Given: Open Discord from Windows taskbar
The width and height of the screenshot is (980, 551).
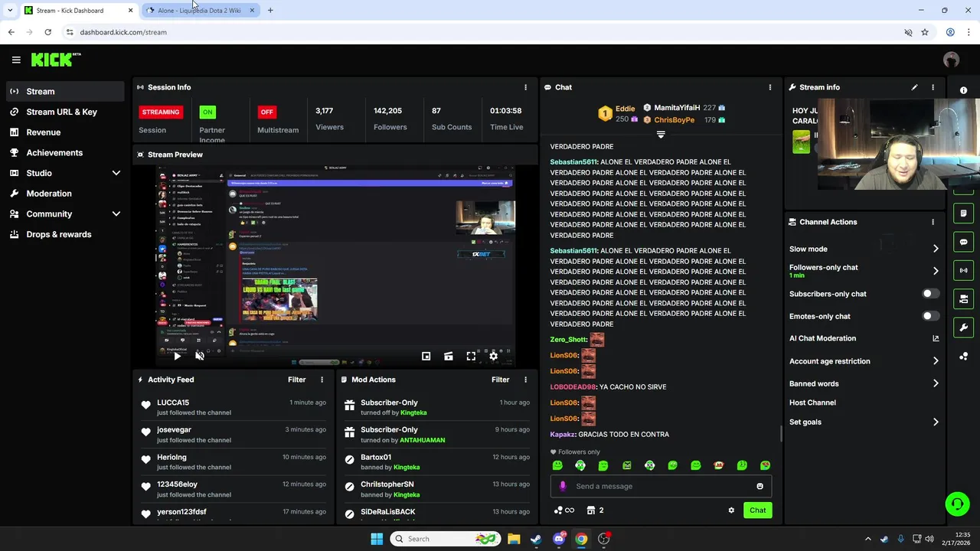Looking at the screenshot, I should [x=559, y=539].
